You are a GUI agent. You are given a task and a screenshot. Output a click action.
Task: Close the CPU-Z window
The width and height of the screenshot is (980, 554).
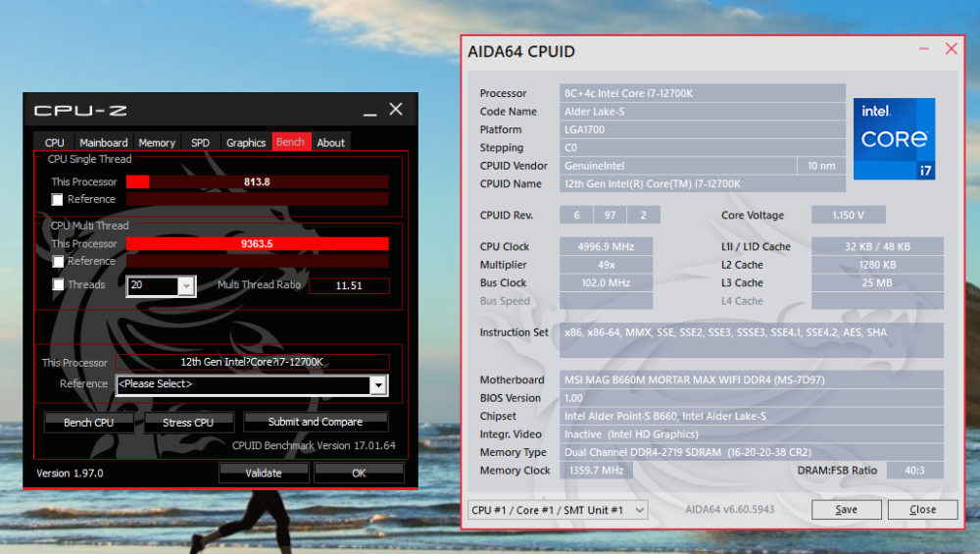[x=396, y=110]
